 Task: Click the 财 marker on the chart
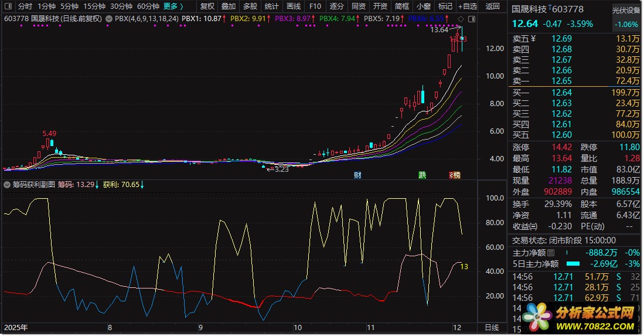(357, 175)
